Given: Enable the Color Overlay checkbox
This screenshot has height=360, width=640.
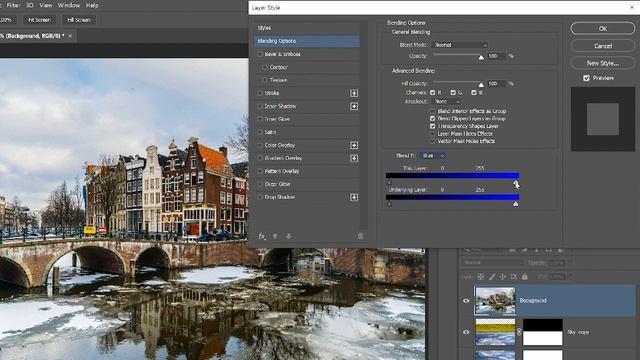Looking at the screenshot, I should point(260,145).
